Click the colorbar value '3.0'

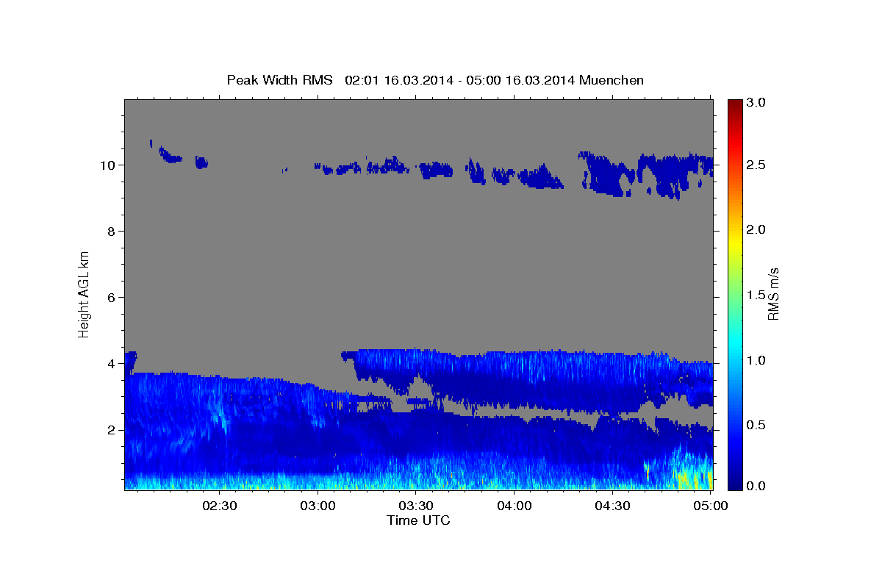tap(757, 102)
